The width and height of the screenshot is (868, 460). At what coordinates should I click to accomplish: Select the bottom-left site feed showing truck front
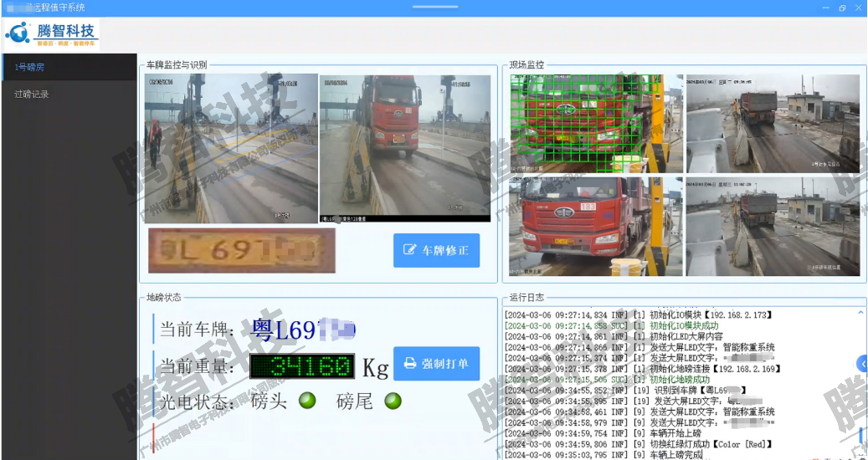point(594,226)
